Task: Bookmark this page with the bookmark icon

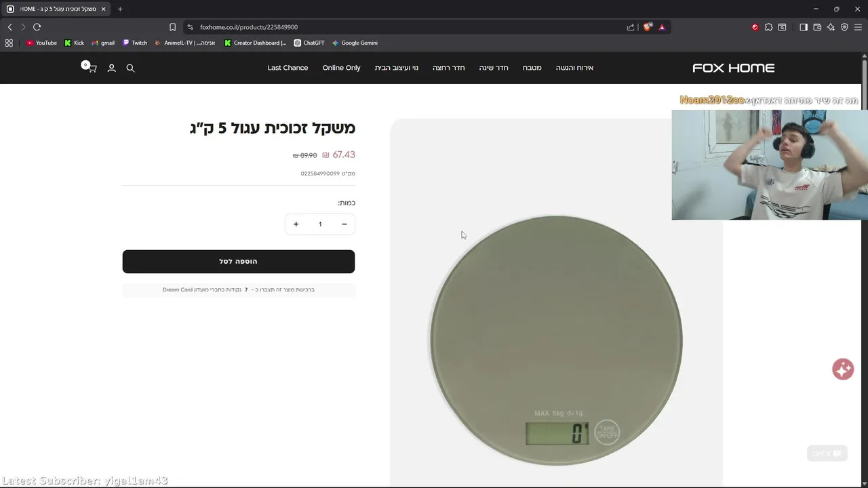Action: pyautogui.click(x=172, y=27)
